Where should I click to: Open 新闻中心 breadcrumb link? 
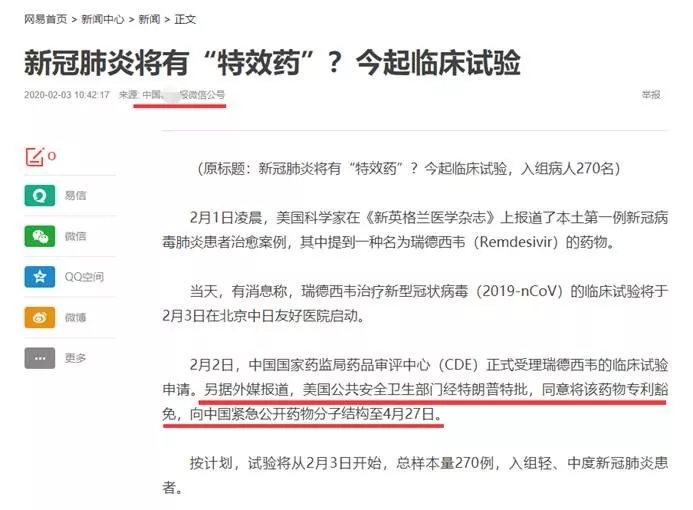pos(103,19)
